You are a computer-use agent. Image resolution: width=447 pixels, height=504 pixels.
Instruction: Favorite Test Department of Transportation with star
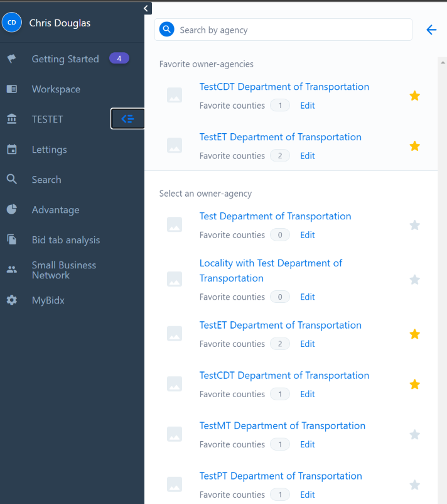coord(414,225)
